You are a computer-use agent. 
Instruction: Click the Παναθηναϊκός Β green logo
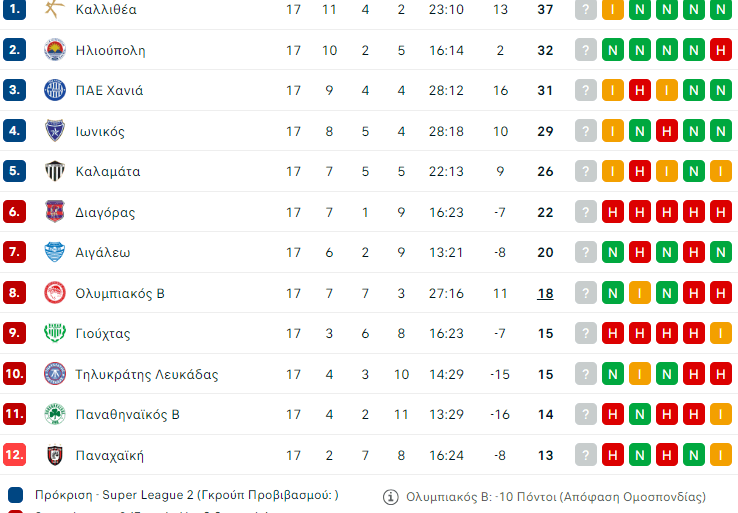pyautogui.click(x=54, y=414)
